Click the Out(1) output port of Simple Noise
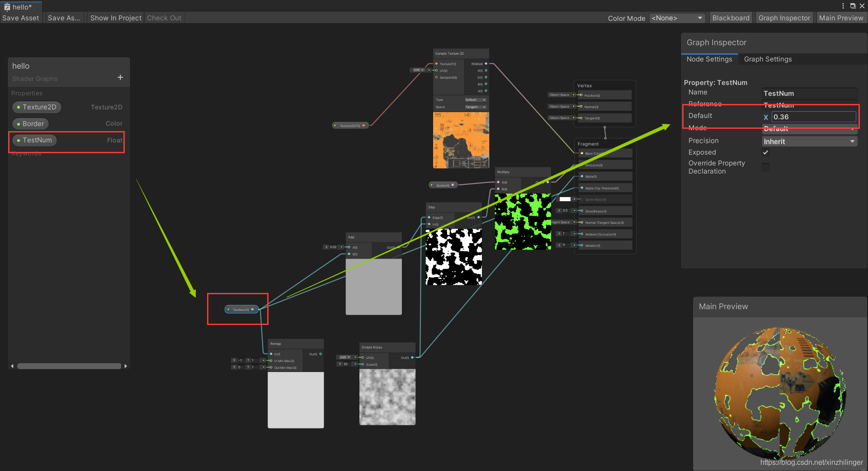This screenshot has height=471, width=868. click(x=412, y=358)
